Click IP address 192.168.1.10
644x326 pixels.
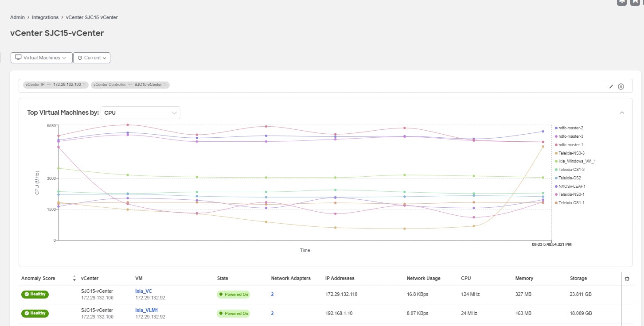[x=339, y=314]
